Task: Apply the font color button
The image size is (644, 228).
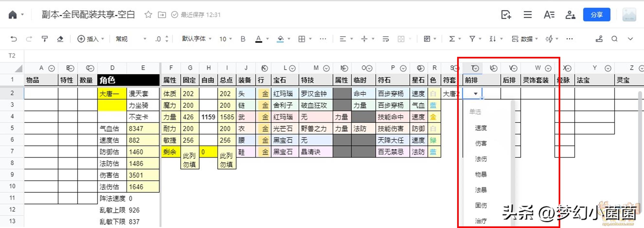Action: [x=259, y=39]
